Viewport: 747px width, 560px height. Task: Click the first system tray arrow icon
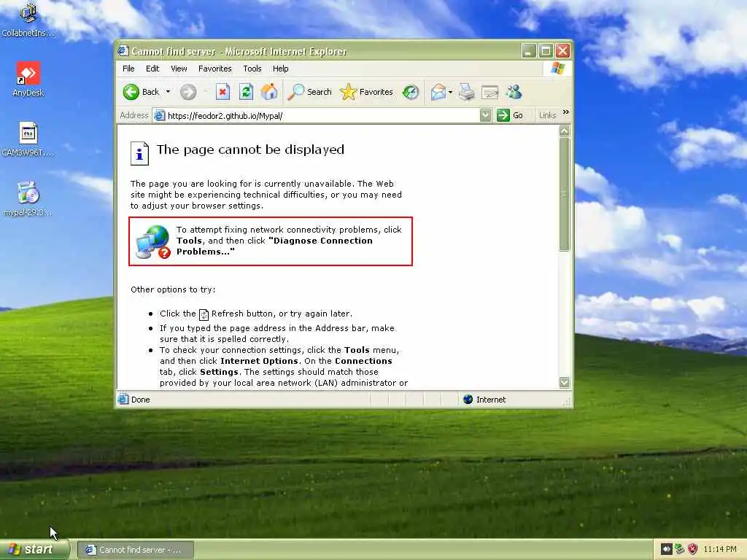666,550
